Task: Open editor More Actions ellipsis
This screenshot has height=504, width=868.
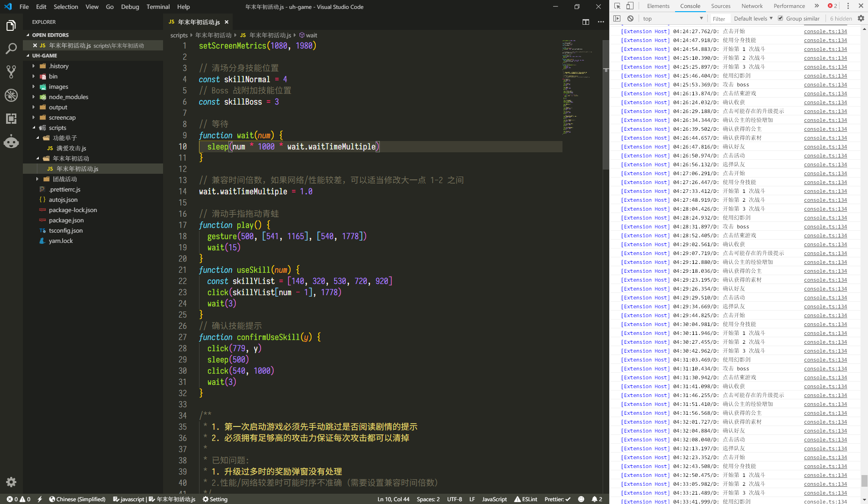Action: pyautogui.click(x=601, y=22)
